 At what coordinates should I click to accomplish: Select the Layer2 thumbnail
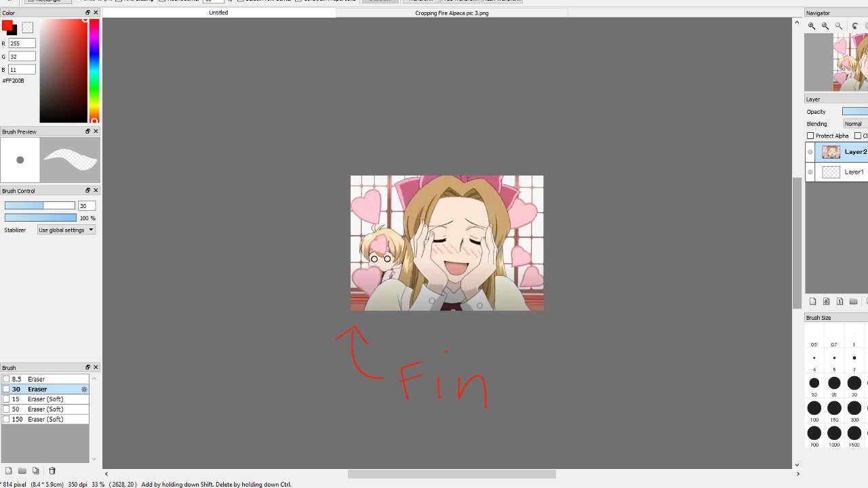[x=831, y=152]
